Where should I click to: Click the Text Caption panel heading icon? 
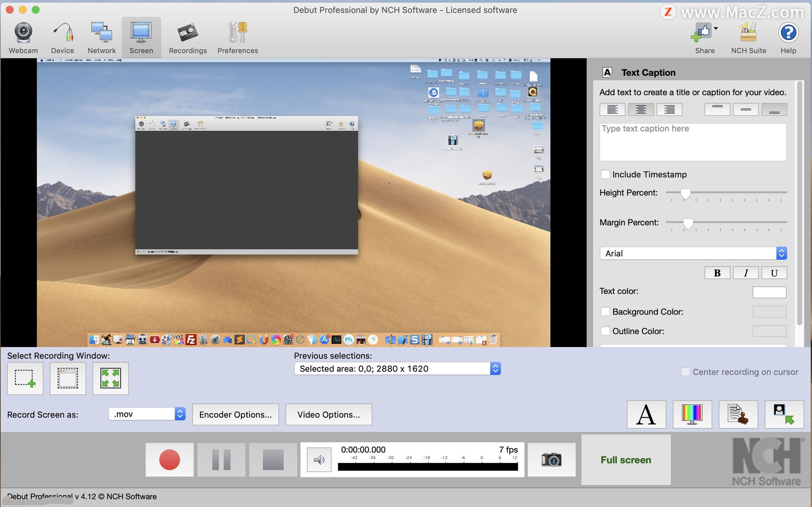pos(607,72)
